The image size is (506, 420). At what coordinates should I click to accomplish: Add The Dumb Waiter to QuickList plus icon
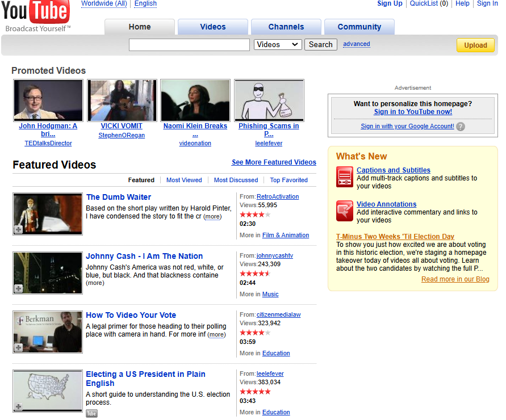point(18,229)
